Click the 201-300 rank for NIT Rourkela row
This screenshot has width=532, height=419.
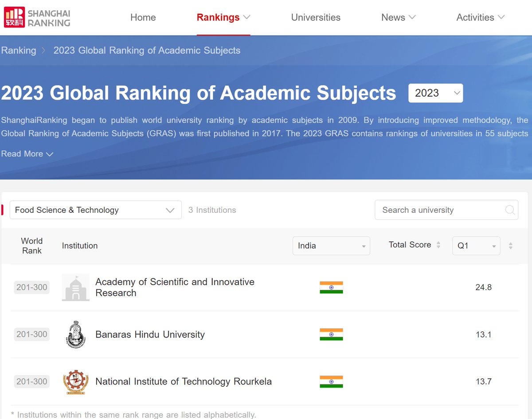click(x=32, y=381)
